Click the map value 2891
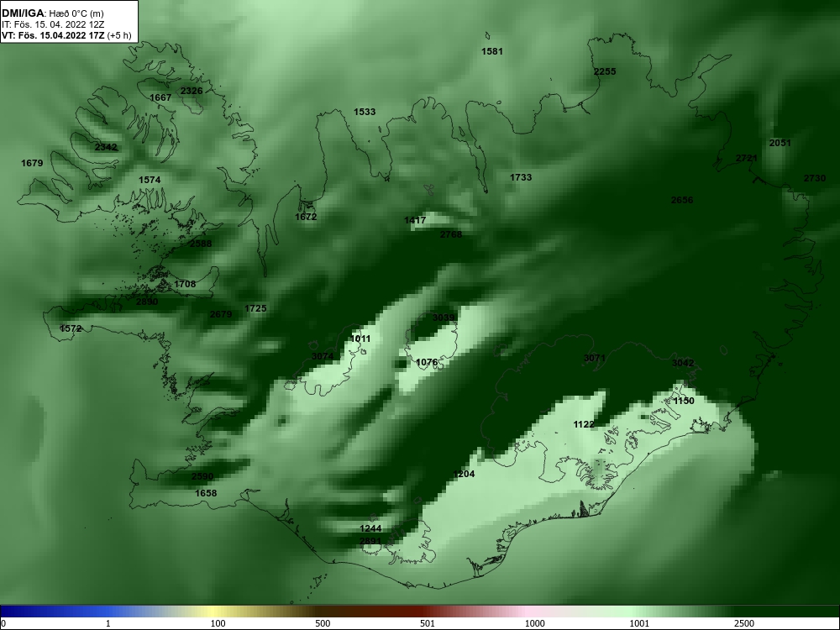The height and width of the screenshot is (630, 840). (370, 542)
